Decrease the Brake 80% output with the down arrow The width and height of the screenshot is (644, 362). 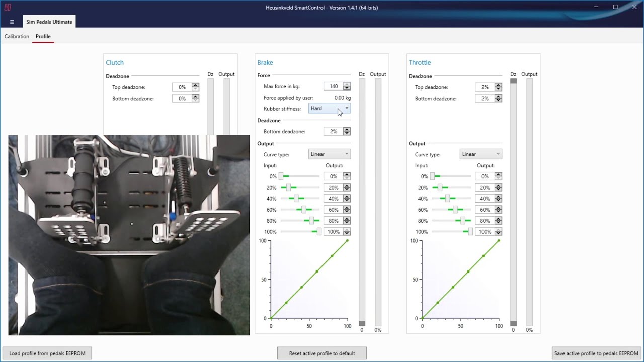pyautogui.click(x=347, y=223)
